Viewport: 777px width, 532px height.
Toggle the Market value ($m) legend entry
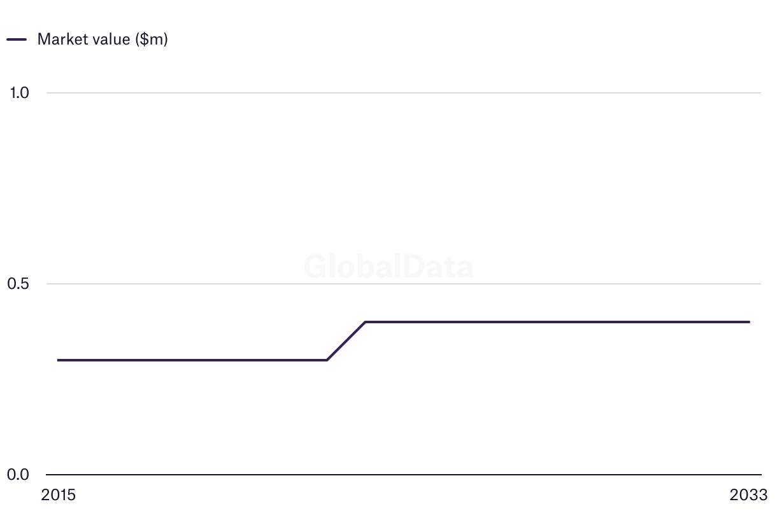coord(87,39)
